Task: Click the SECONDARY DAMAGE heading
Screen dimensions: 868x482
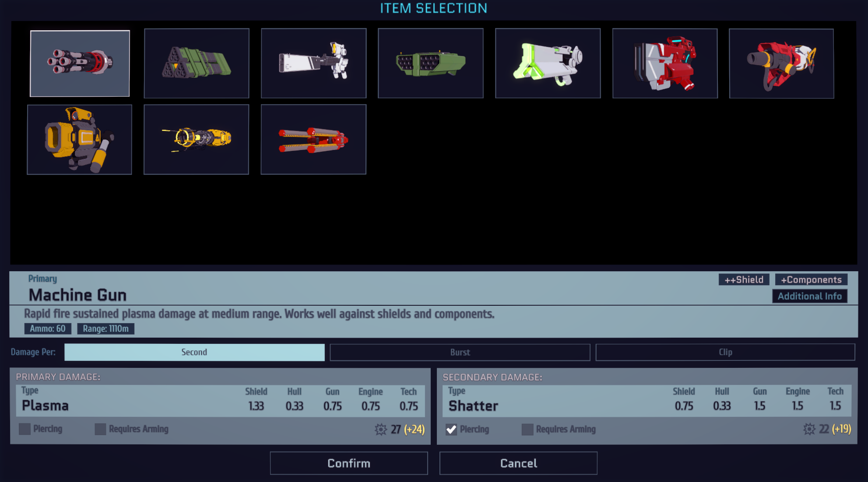Action: click(492, 377)
